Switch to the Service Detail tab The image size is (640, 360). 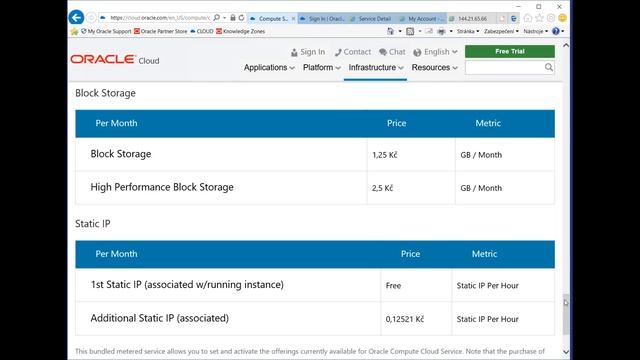[371, 19]
